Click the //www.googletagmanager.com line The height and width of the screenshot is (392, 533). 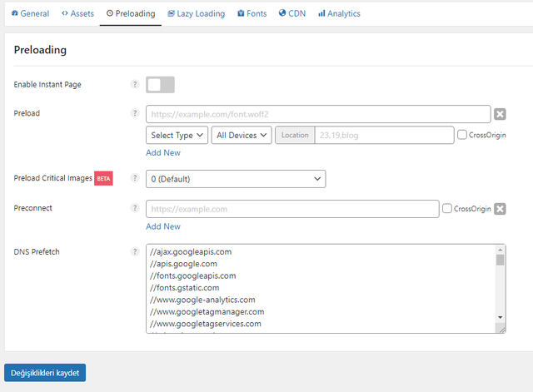[x=207, y=311]
